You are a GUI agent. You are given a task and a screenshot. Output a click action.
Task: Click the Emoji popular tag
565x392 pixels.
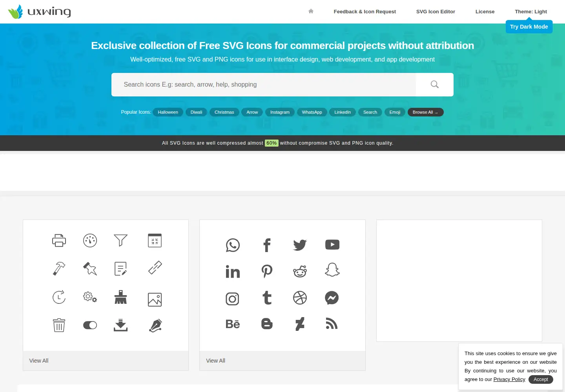click(395, 112)
